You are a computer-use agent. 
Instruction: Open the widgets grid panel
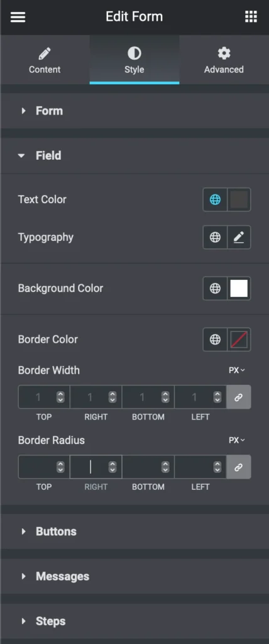pos(251,17)
